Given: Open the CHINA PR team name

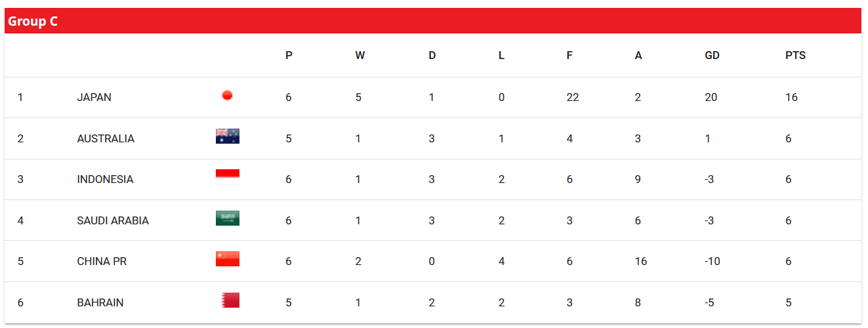Looking at the screenshot, I should coord(102,261).
